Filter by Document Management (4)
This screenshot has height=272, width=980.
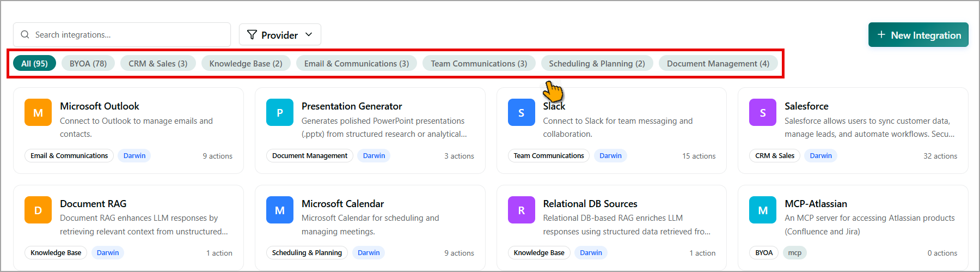pyautogui.click(x=718, y=63)
